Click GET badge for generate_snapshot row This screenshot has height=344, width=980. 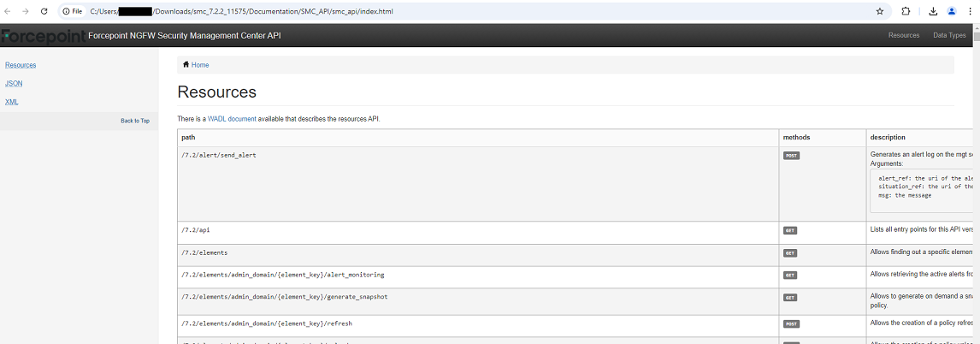click(x=790, y=297)
